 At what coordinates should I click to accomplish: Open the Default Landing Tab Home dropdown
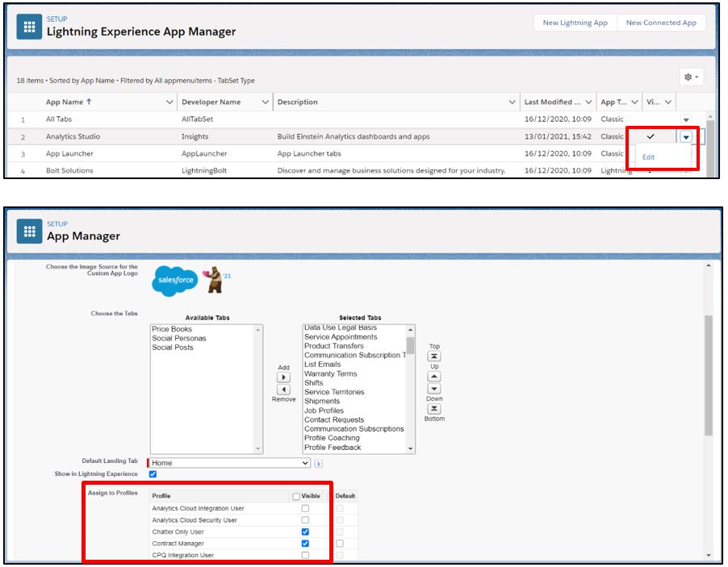[229, 463]
